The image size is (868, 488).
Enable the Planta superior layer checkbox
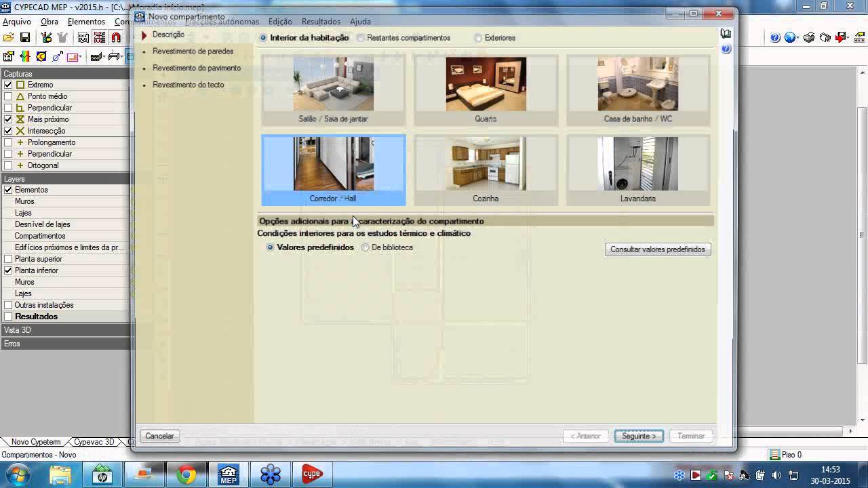click(8, 259)
